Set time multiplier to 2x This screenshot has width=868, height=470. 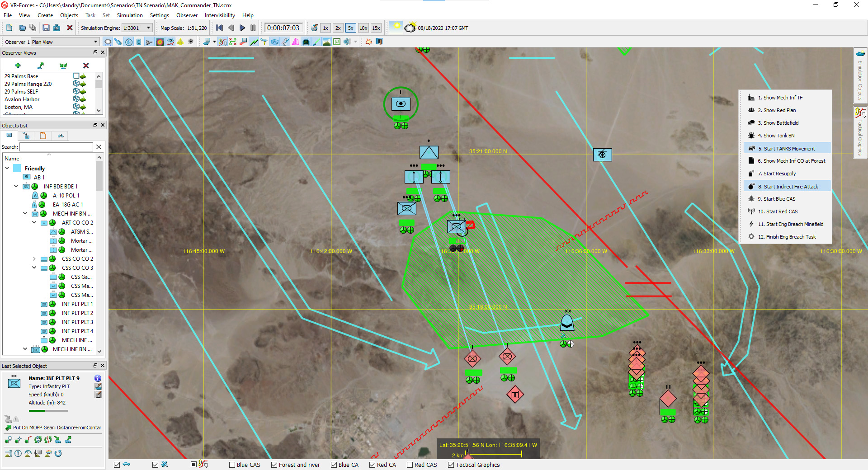tap(338, 28)
